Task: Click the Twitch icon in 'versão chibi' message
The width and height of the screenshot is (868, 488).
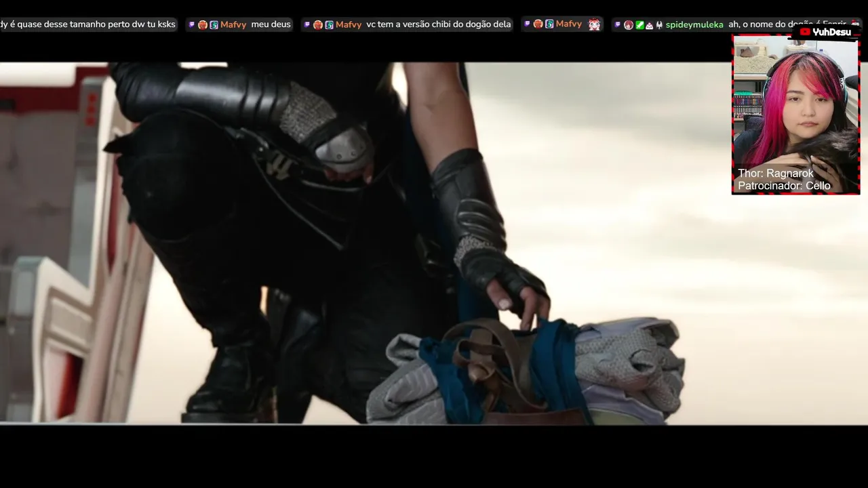Action: pyautogui.click(x=307, y=24)
